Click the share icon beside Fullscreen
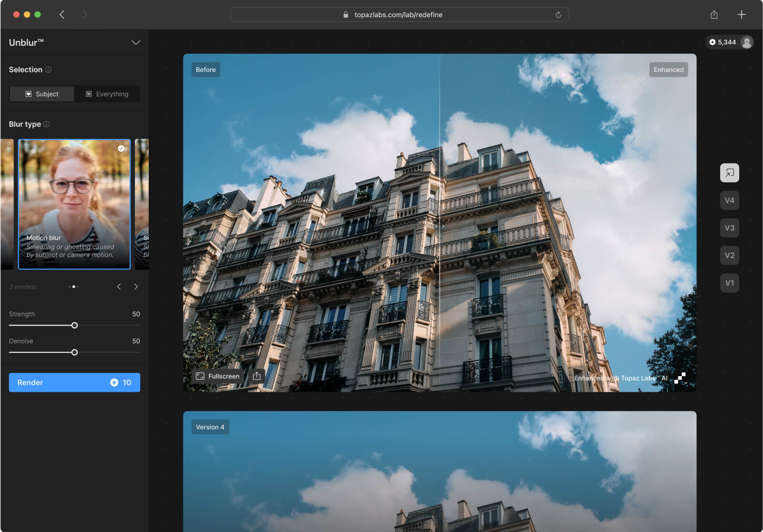 coord(256,376)
